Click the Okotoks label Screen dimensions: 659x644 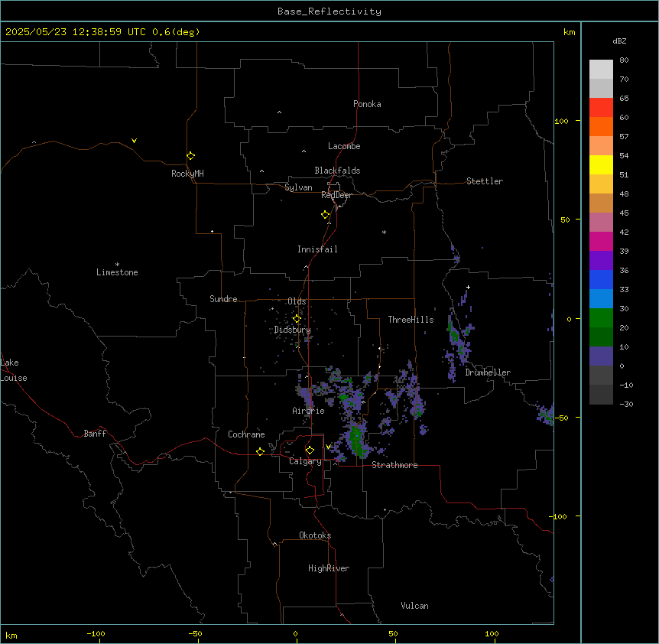pos(315,535)
